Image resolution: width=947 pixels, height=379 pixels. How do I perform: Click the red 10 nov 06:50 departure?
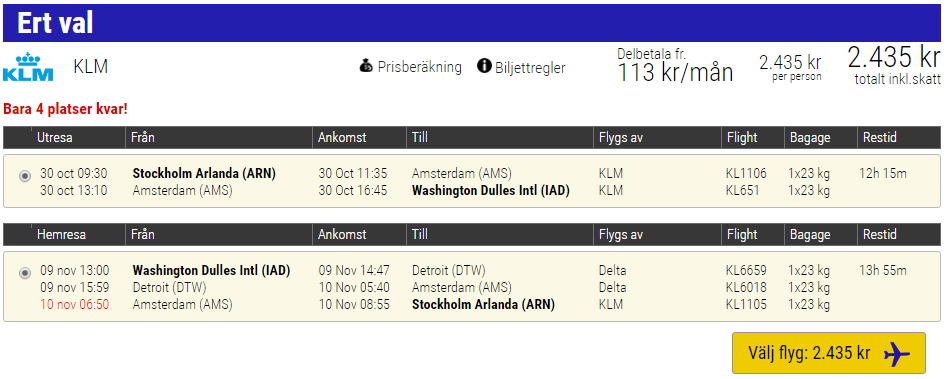75,304
